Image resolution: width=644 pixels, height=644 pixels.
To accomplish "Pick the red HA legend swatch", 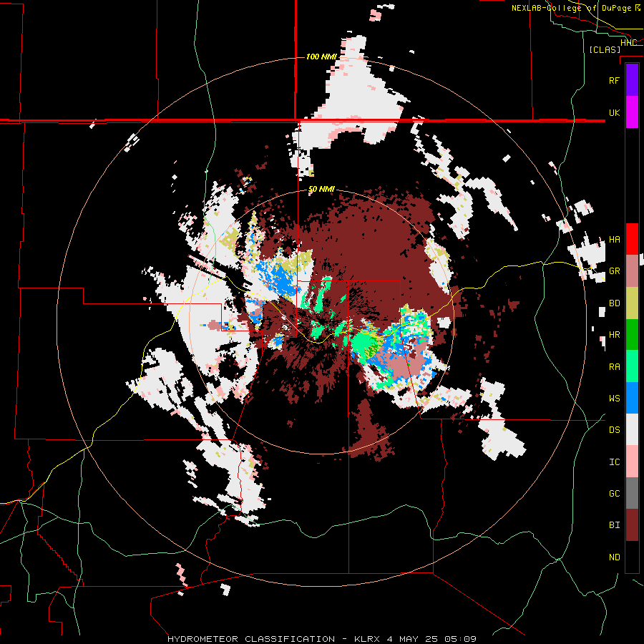I will click(632, 239).
